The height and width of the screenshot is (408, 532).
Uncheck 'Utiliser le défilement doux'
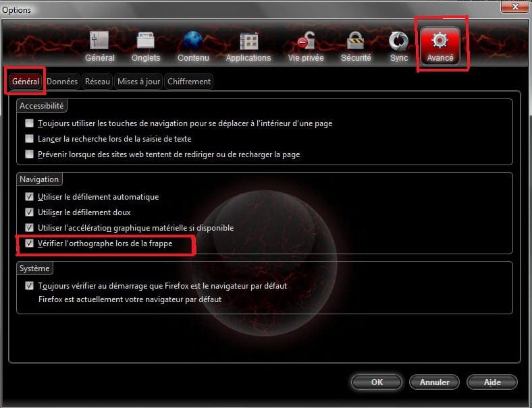coord(30,212)
